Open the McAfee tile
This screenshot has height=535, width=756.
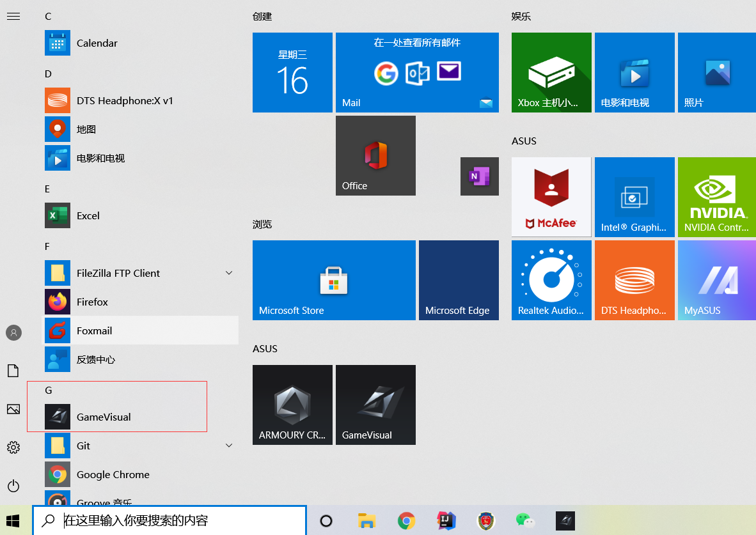551,197
